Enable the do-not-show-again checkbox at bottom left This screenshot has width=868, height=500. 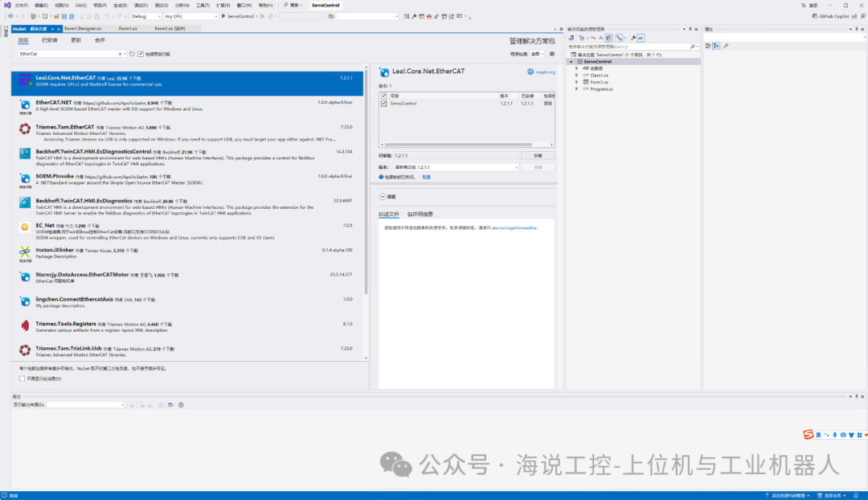pos(19,377)
